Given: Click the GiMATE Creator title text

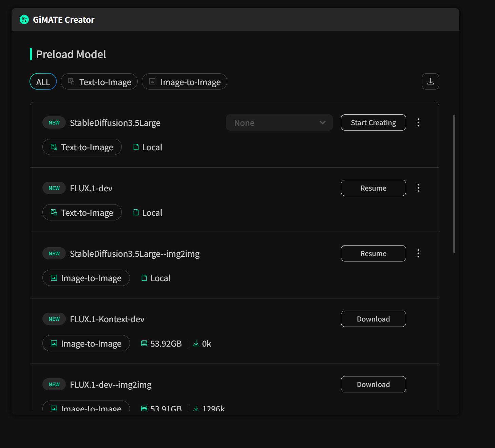Looking at the screenshot, I should [64, 20].
